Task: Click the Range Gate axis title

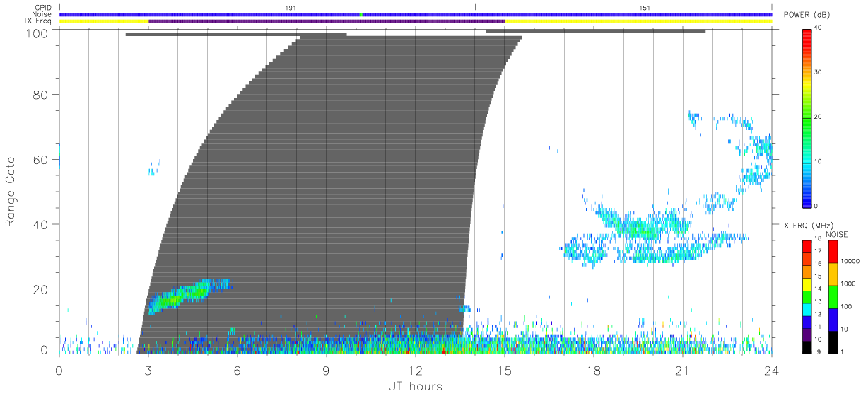Action: 11,191
